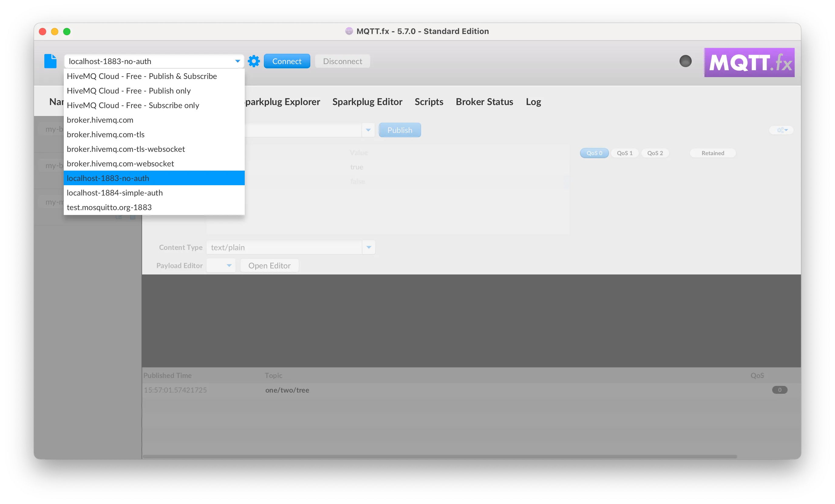Click the published topic one/two/tree entry
This screenshot has width=835, height=504.
pos(288,390)
